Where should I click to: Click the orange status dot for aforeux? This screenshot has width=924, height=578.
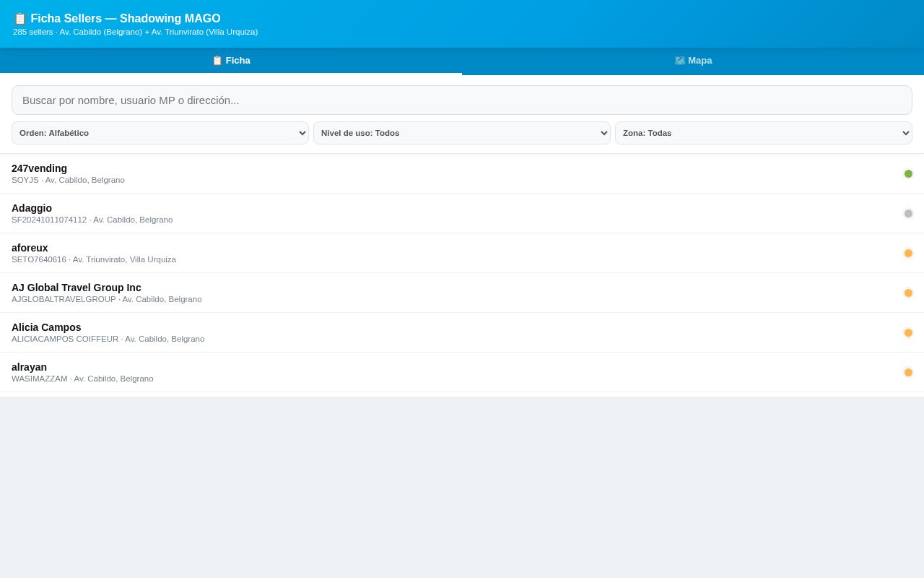pos(908,253)
